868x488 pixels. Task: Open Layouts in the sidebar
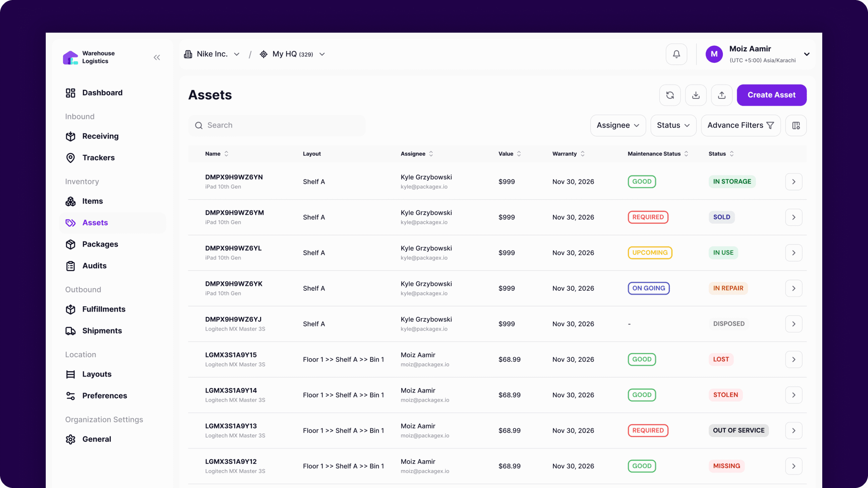click(x=97, y=374)
